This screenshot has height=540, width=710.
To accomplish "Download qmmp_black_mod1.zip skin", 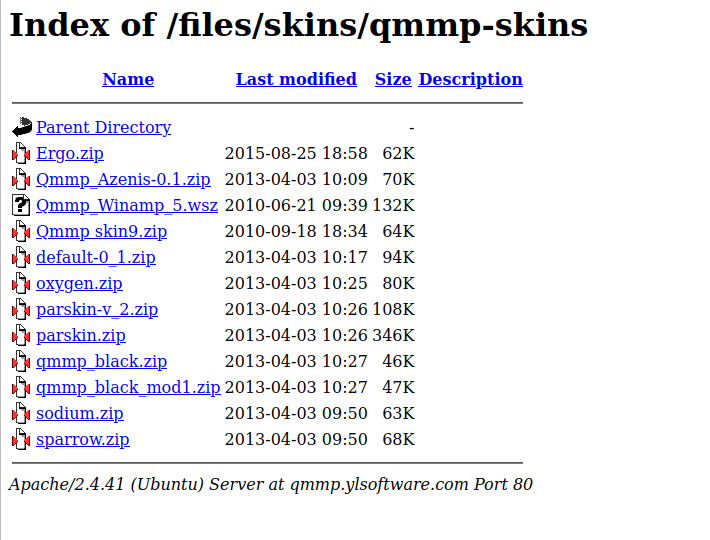I will [128, 388].
